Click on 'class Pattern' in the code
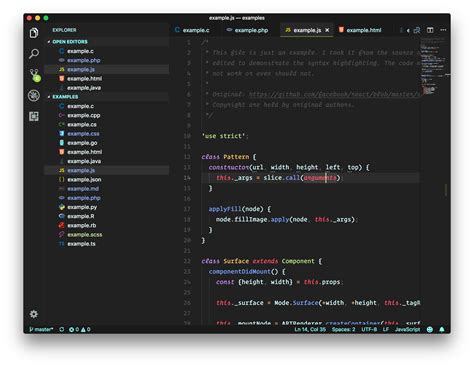The width and height of the screenshot is (474, 367). [x=225, y=157]
